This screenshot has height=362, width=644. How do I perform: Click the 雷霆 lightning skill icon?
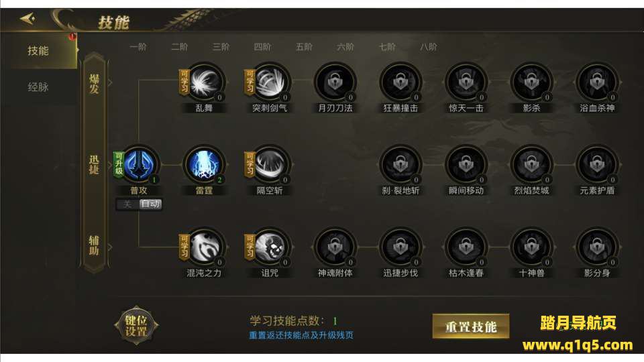tap(204, 165)
